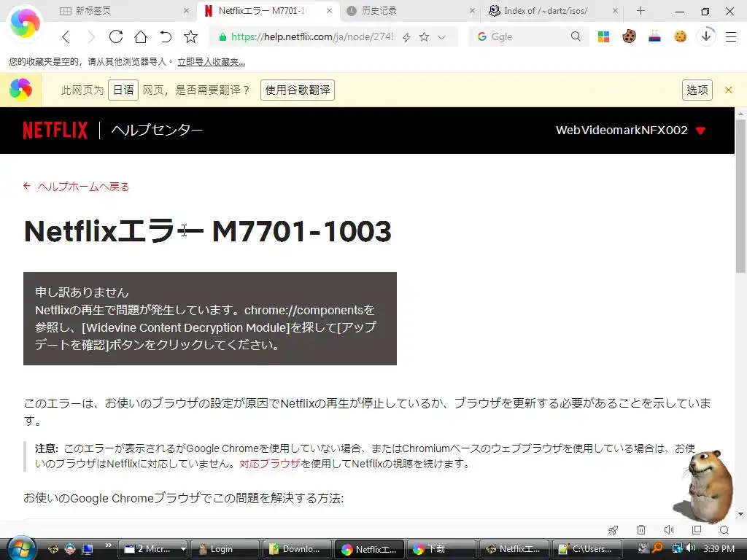Click the 360 browser logo avatar
Screen dimensions: 747x560
[26, 23]
